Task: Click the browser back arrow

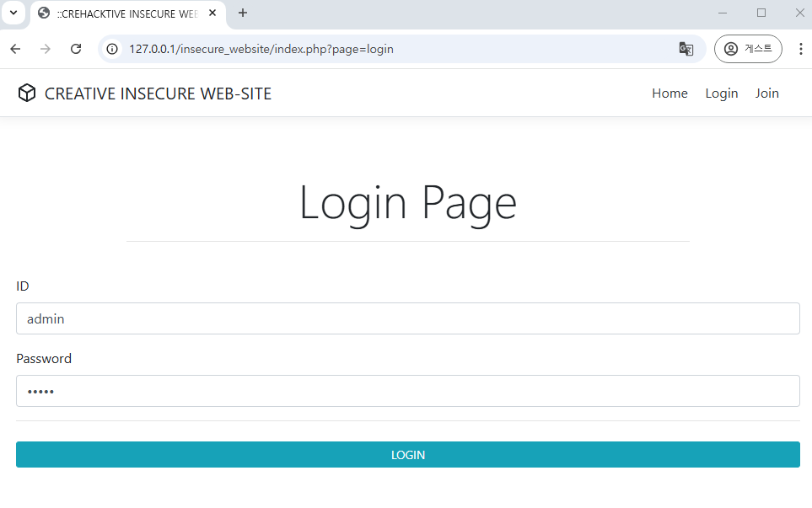Action: (x=15, y=49)
